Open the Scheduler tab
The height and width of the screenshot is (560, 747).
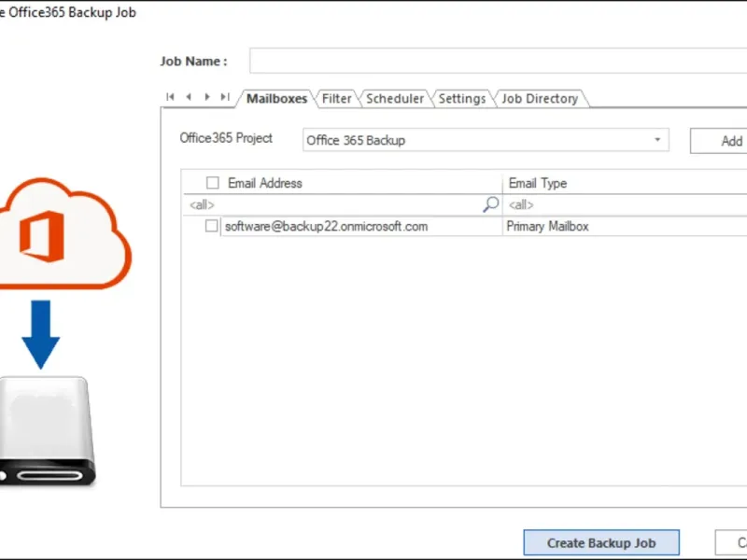(x=395, y=99)
